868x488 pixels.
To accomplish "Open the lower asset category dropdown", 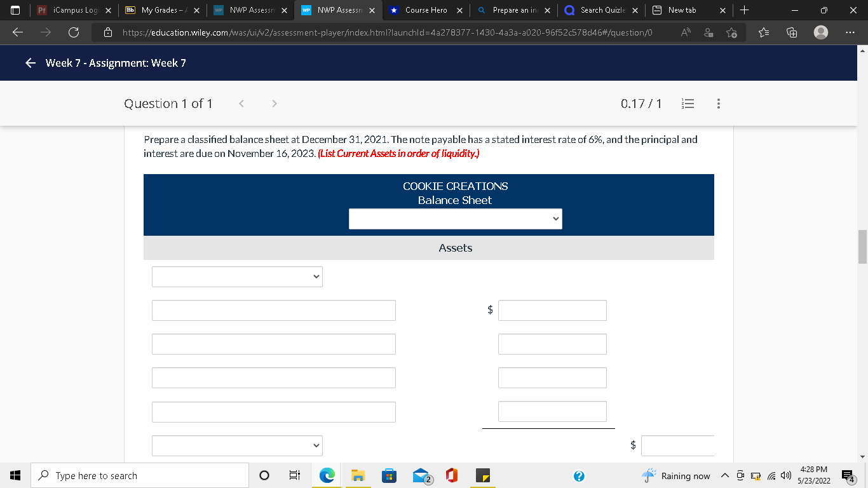I will [237, 445].
